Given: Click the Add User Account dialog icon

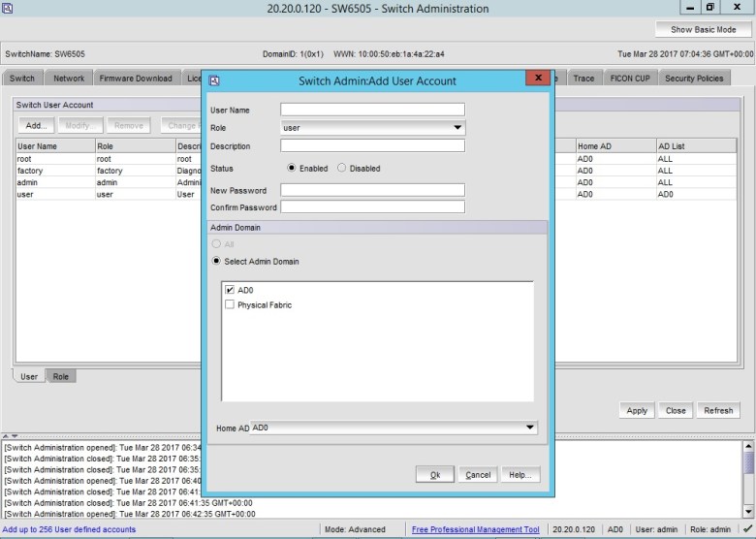Looking at the screenshot, I should point(214,80).
